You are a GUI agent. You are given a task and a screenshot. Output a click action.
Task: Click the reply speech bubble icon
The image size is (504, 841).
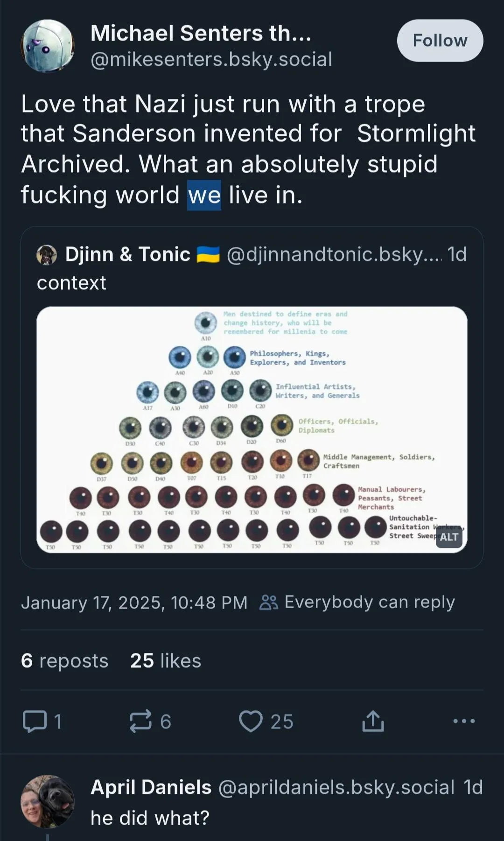click(35, 722)
